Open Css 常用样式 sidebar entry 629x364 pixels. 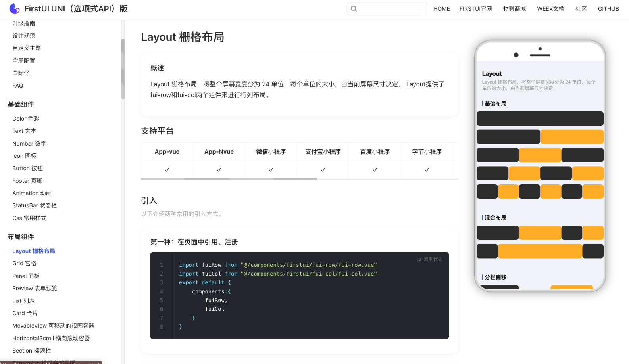(29, 218)
